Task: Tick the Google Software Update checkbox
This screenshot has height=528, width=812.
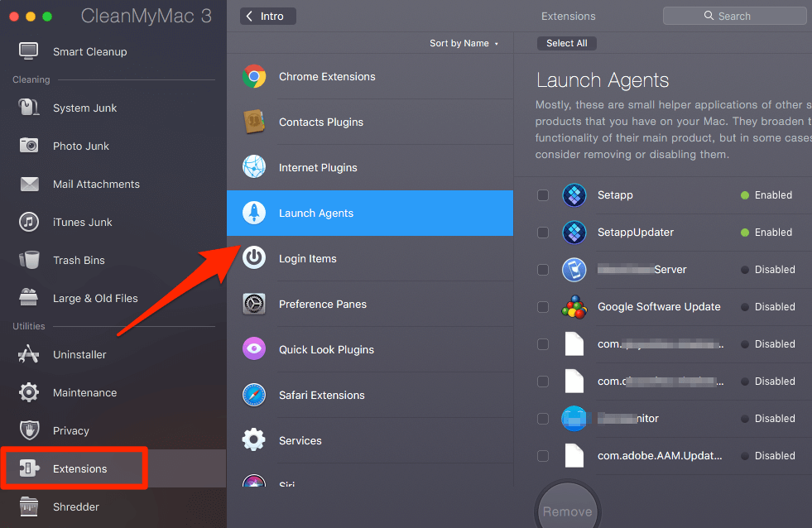Action: point(543,307)
